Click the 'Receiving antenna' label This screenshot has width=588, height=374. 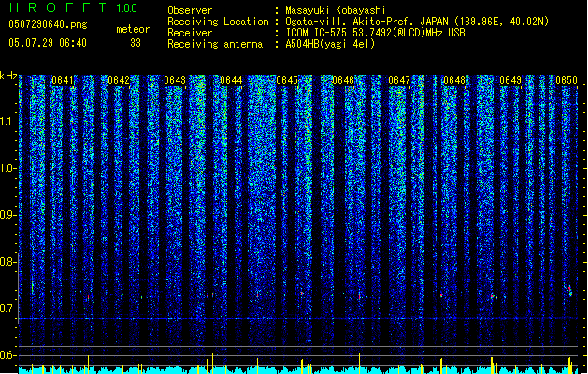click(x=215, y=44)
